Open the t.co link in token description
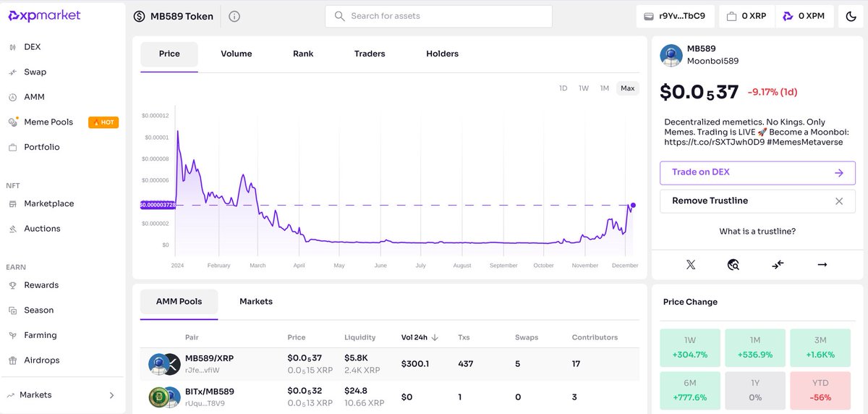 pos(714,143)
